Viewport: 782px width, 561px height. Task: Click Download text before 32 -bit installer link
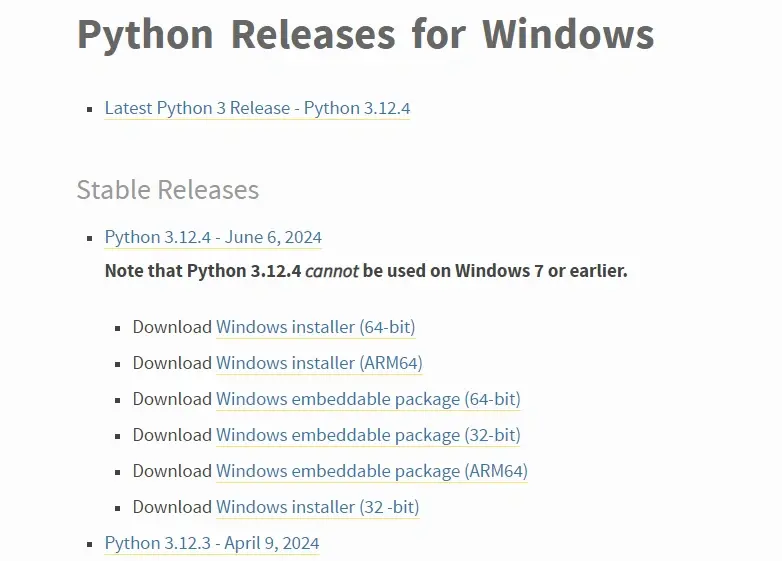(x=172, y=507)
